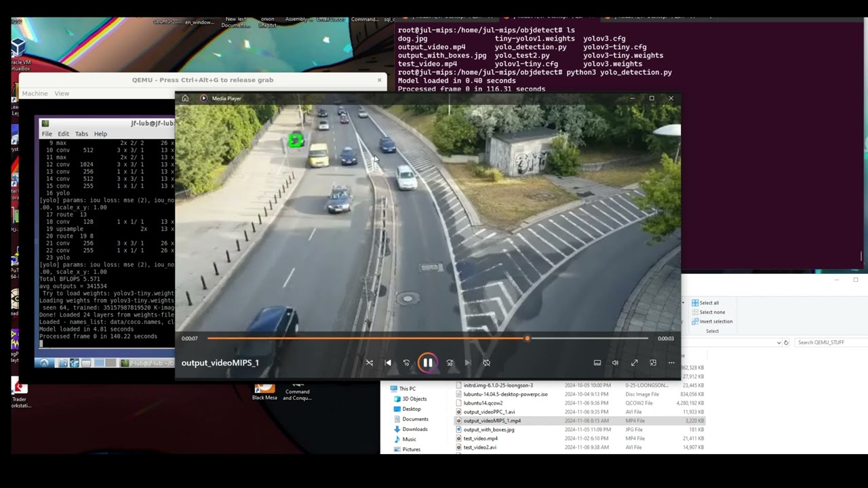Switch Media Player to full screen
Viewport: 868px width, 488px height.
(634, 363)
